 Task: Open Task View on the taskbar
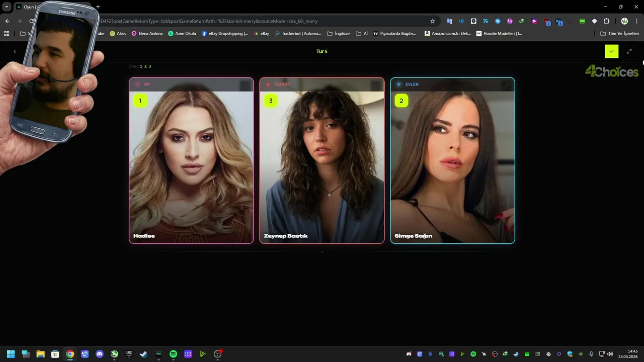[x=26, y=354]
